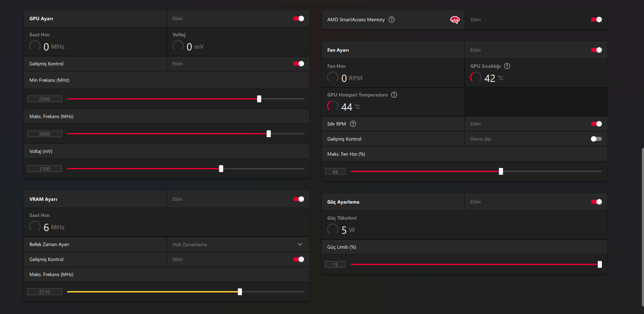Screen dimensions: 644x314
Task: Turn off the Sıfır RPM switch
Action: point(596,124)
